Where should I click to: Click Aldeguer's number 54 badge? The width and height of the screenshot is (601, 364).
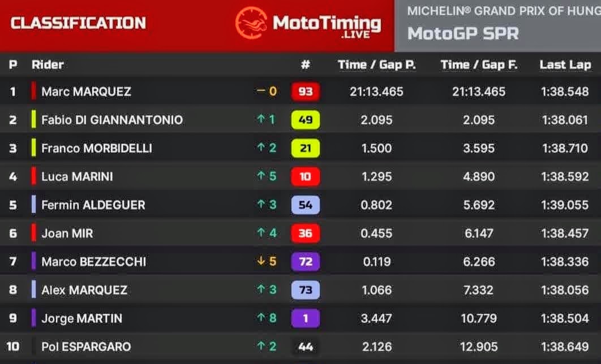click(x=306, y=205)
